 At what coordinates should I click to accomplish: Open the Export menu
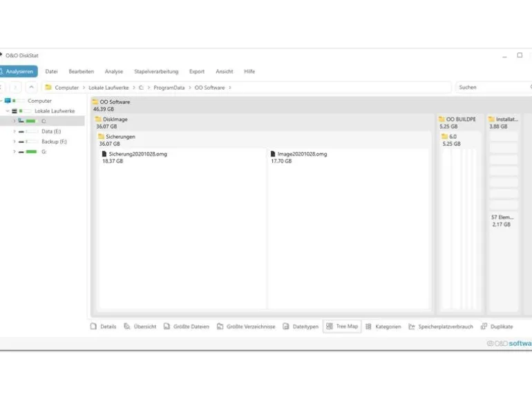point(197,72)
